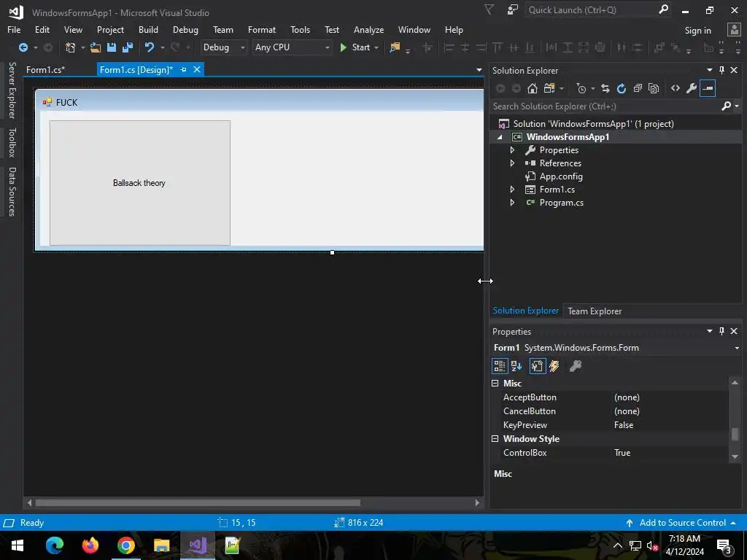The width and height of the screenshot is (747, 560).
Task: Expand the References node
Action: point(512,163)
